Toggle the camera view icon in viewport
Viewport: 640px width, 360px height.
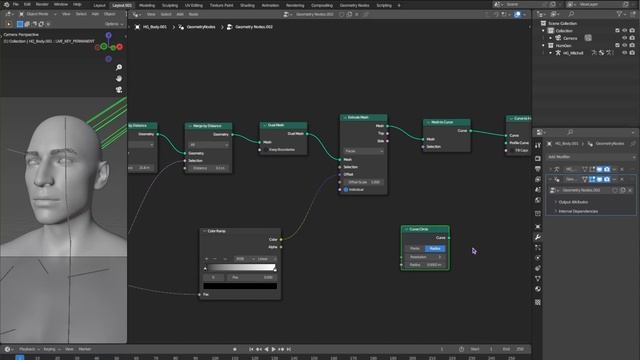[x=119, y=90]
